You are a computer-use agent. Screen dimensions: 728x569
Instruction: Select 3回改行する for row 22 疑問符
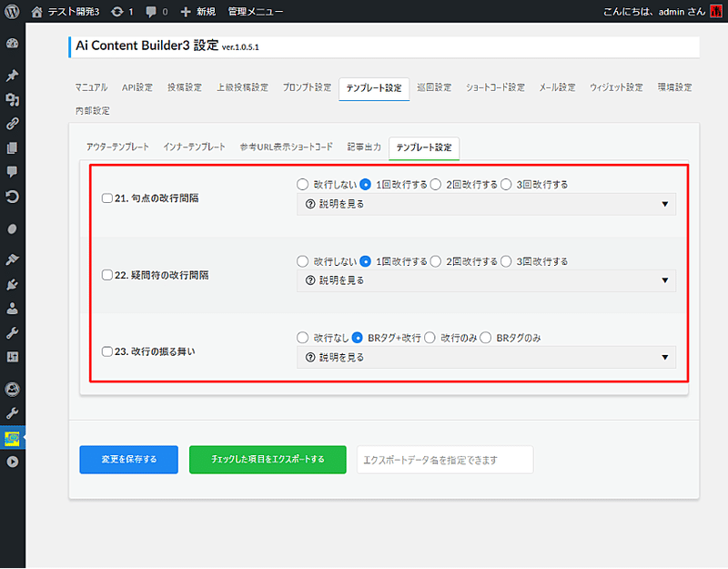pyautogui.click(x=506, y=261)
